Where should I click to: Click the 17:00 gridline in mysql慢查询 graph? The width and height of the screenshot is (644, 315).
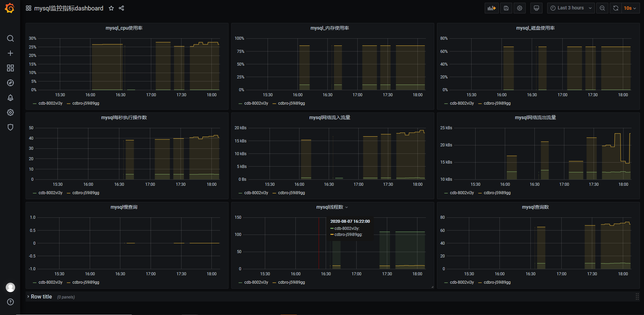pyautogui.click(x=151, y=243)
